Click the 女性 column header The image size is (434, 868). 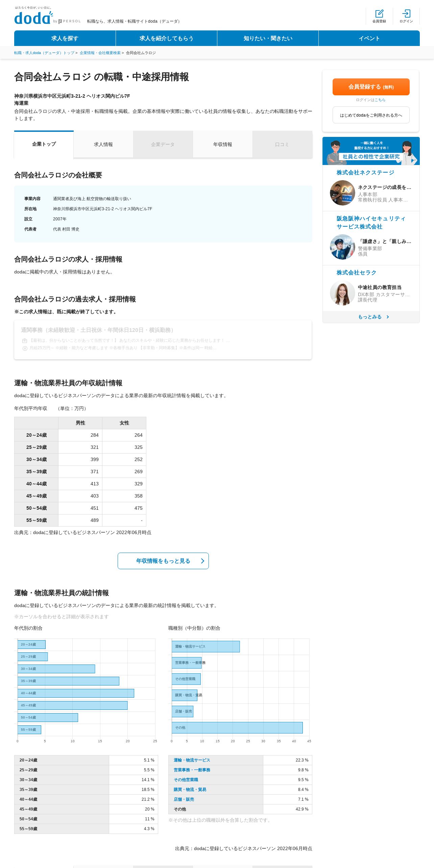(124, 423)
